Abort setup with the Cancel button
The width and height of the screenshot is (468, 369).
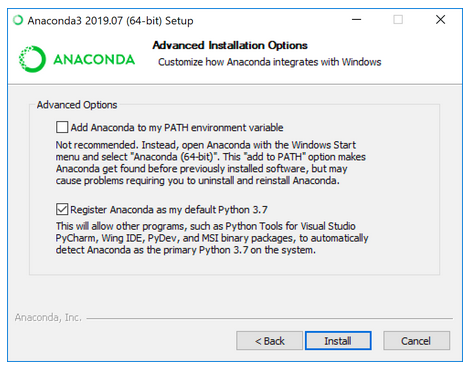416,341
